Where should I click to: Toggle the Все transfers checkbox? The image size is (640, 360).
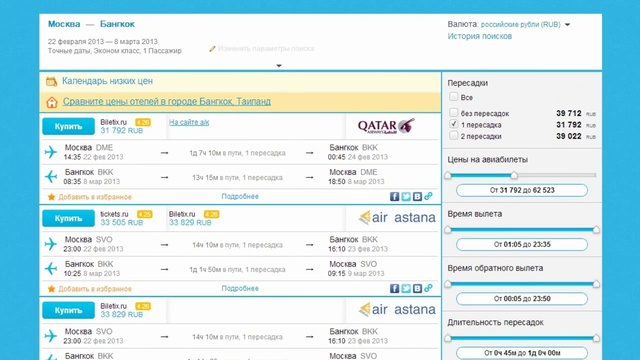pyautogui.click(x=453, y=97)
